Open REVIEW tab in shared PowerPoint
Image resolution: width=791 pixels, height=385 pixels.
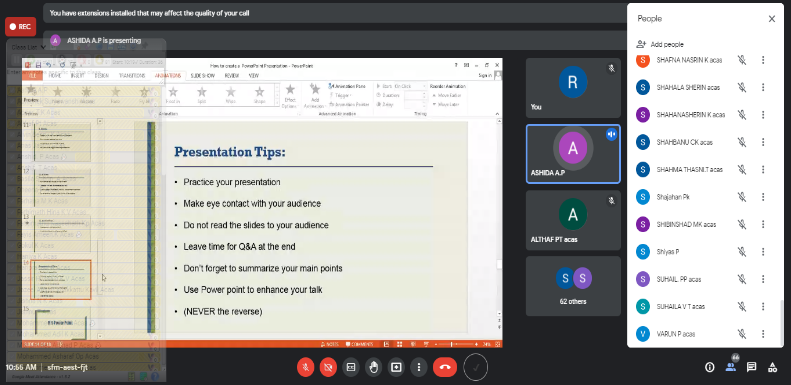click(232, 76)
